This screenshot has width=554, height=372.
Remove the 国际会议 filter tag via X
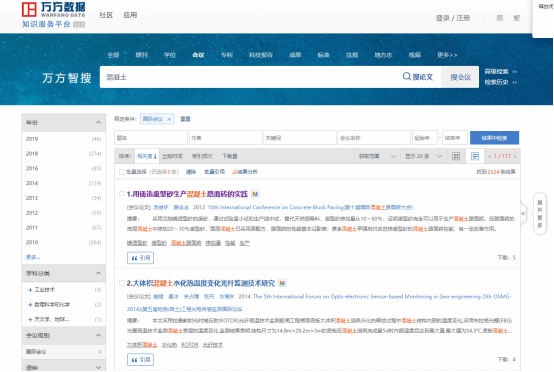coord(169,119)
